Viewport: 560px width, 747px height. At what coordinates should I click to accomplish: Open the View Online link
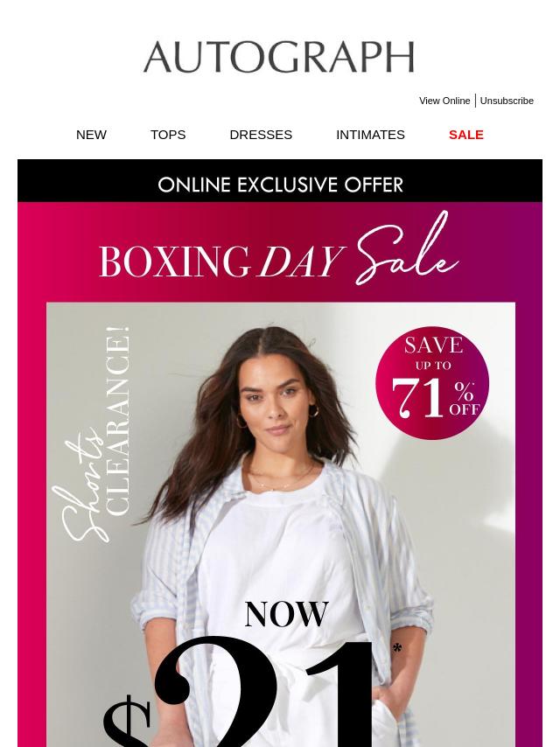pyautogui.click(x=444, y=101)
